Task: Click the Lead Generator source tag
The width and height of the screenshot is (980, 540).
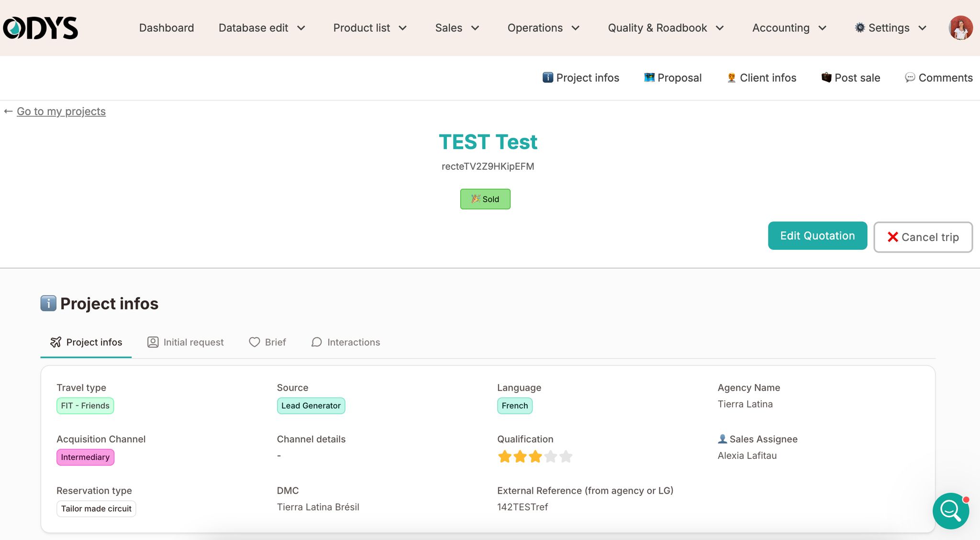Action: (x=311, y=406)
